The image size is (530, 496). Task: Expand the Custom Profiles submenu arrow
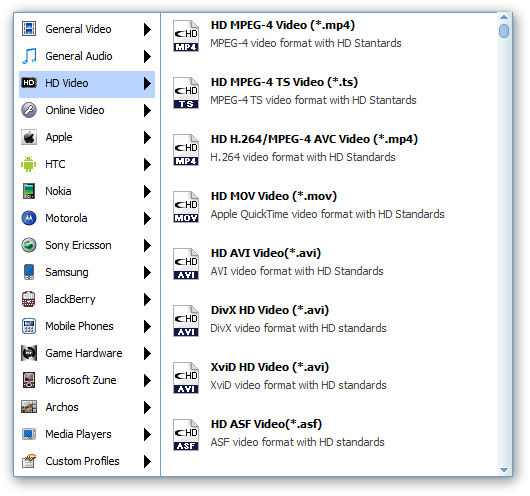coord(147,461)
